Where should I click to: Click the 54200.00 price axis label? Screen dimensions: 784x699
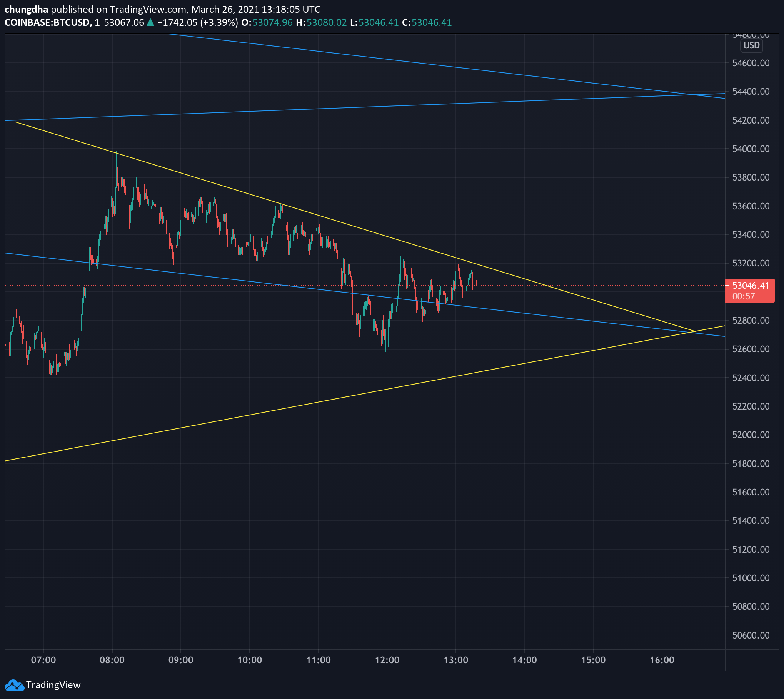click(x=751, y=120)
